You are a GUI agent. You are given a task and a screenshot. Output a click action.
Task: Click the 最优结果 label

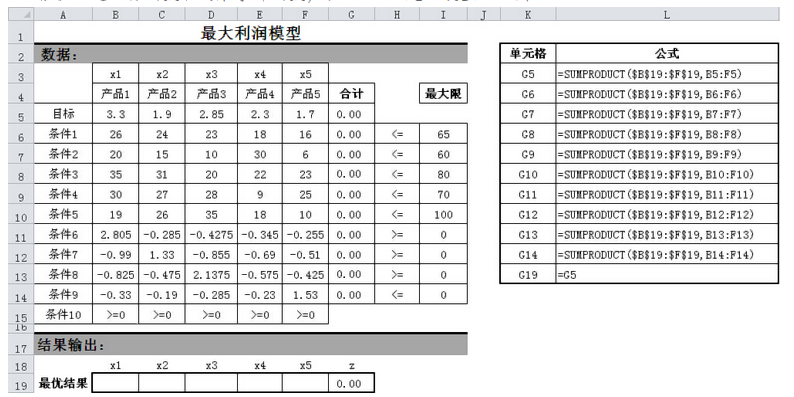point(63,384)
